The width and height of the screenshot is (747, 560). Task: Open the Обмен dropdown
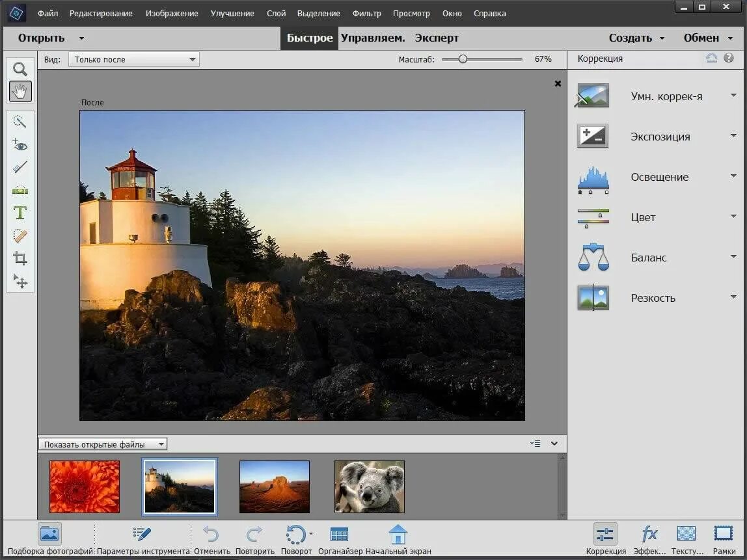click(x=709, y=38)
